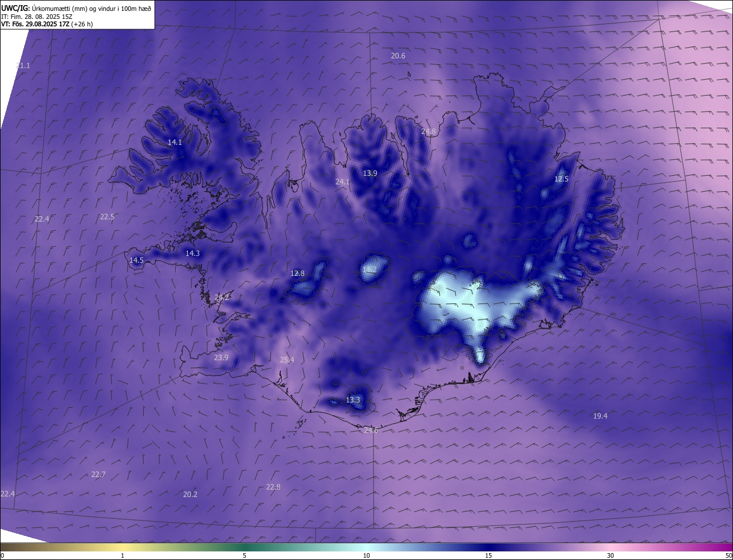Select the initialization time line 'IT: Fim. 28. 08. 2025 15Z'
Viewport: 733px width, 560px height.
pos(36,17)
